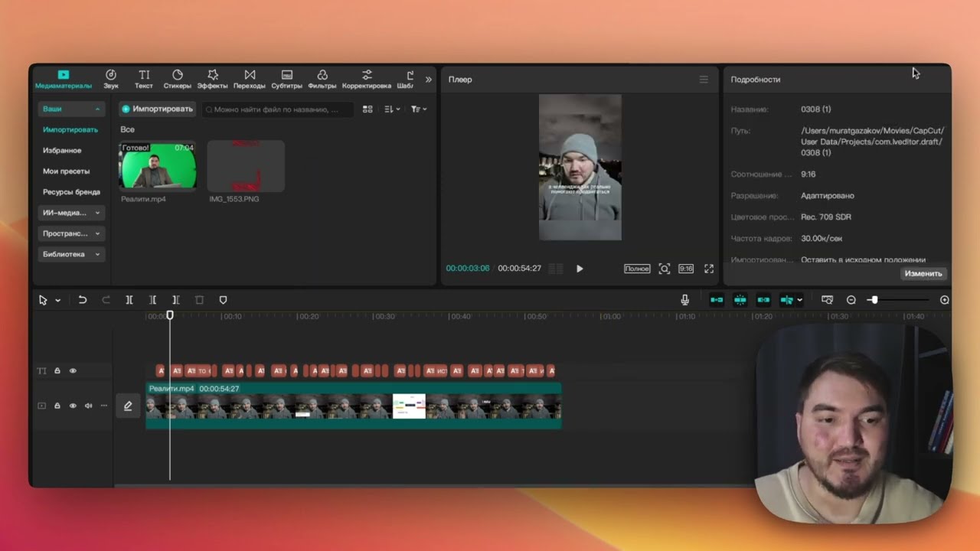
Task: Click the timeline cover/preview settings icon
Action: (x=827, y=300)
